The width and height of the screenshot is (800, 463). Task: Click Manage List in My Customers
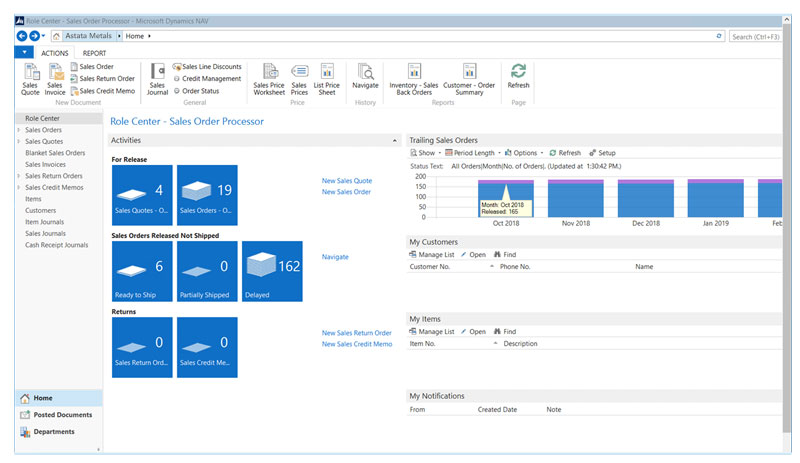(432, 254)
